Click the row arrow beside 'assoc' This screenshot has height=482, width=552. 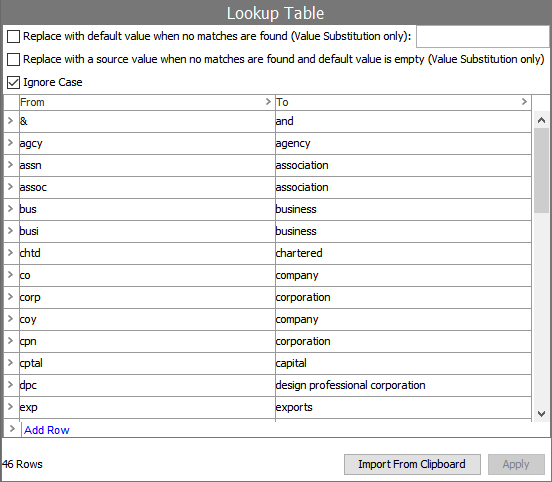pos(10,187)
